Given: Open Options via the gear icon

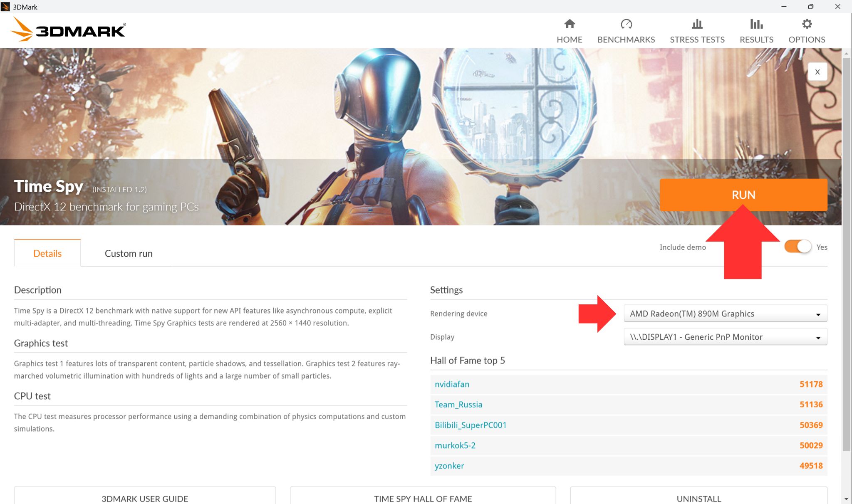Looking at the screenshot, I should (807, 24).
